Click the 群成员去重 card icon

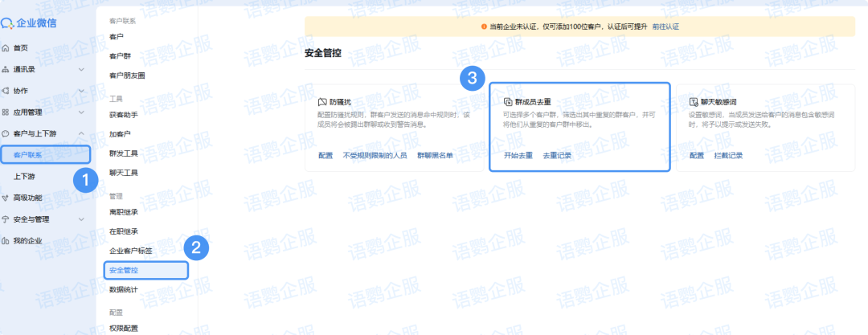508,103
